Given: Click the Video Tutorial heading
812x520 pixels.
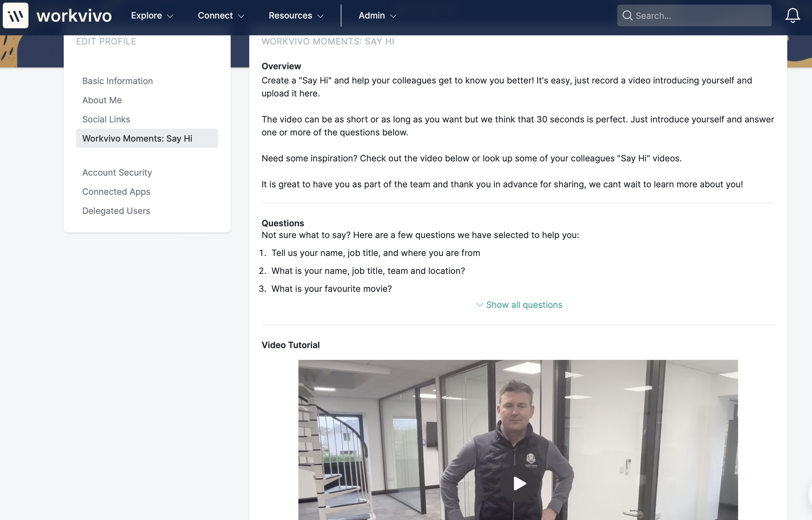Looking at the screenshot, I should coord(290,345).
